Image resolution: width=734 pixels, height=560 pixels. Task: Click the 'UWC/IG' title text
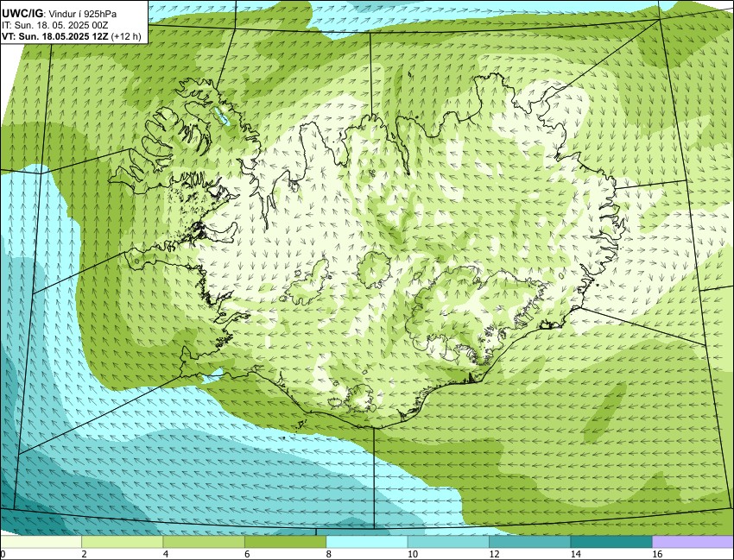(22, 14)
